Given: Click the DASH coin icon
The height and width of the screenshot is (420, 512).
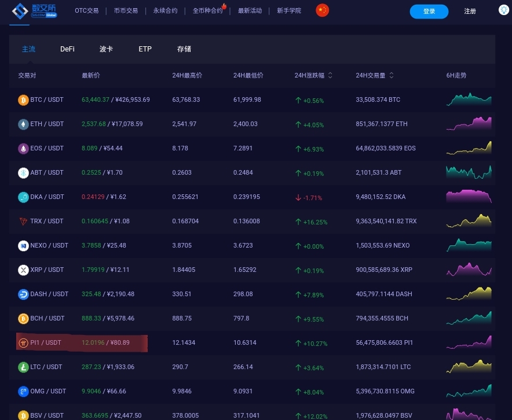Looking at the screenshot, I should pyautogui.click(x=23, y=294).
